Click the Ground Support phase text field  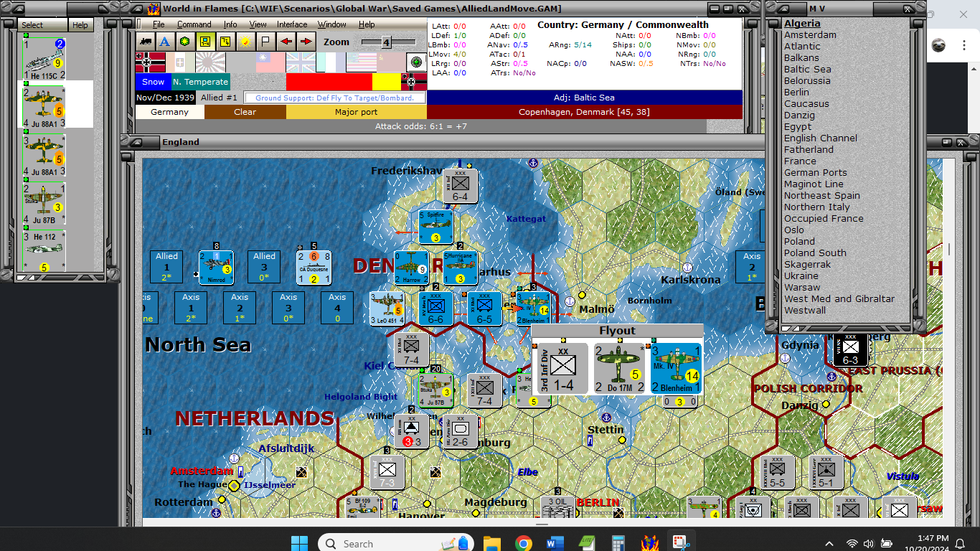[334, 98]
